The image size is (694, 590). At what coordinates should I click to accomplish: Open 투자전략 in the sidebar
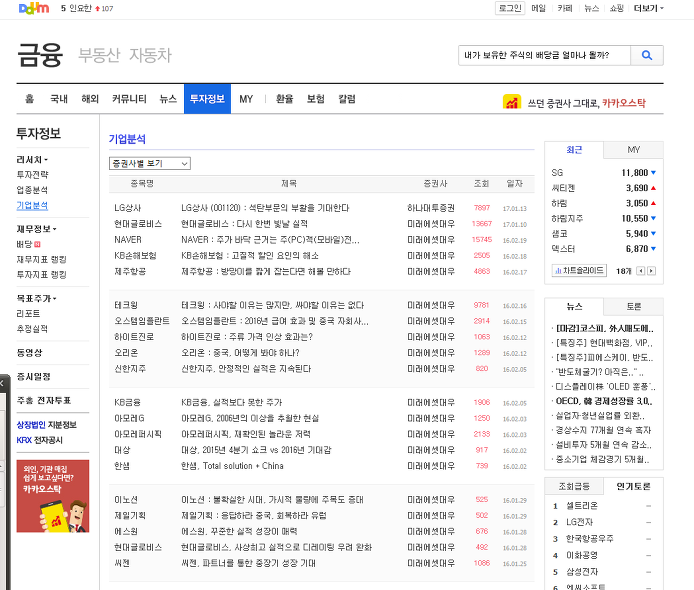point(32,175)
